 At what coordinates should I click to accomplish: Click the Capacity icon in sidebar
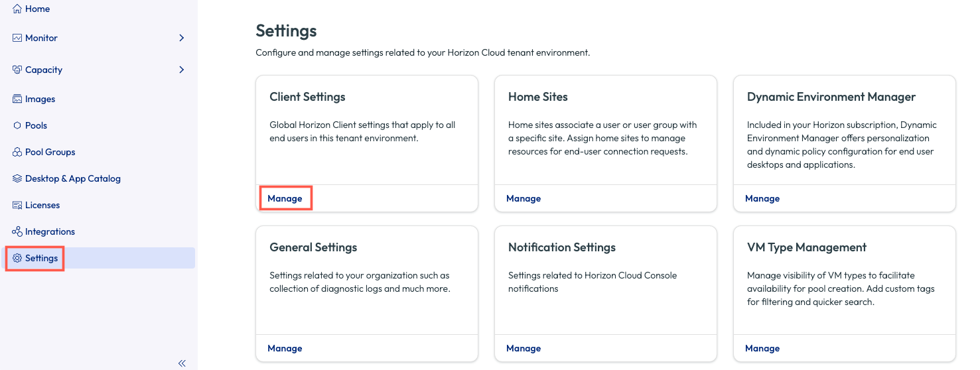pos(17,70)
